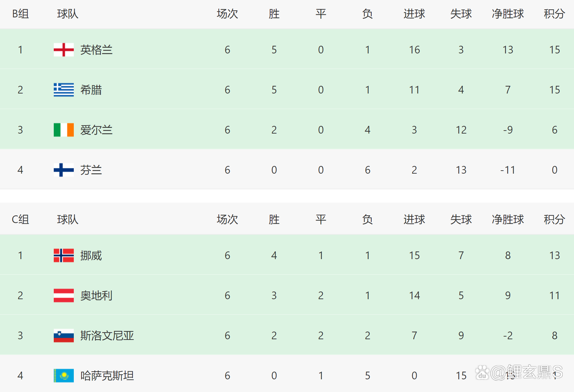Image resolution: width=574 pixels, height=392 pixels.
Task: Open the 英格兰 team name
Action: click(x=96, y=50)
